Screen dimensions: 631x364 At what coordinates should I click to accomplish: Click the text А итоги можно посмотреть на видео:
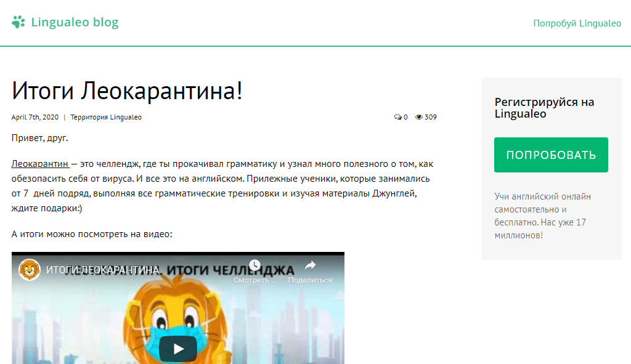[92, 234]
